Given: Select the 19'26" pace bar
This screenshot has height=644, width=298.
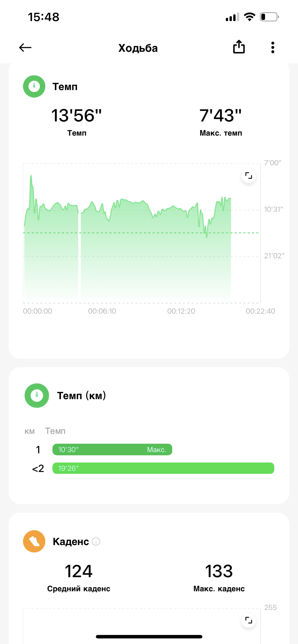Looking at the screenshot, I should pos(163,468).
